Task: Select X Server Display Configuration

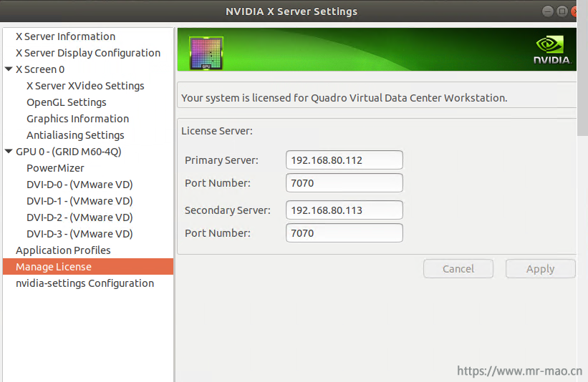Action: [x=88, y=53]
